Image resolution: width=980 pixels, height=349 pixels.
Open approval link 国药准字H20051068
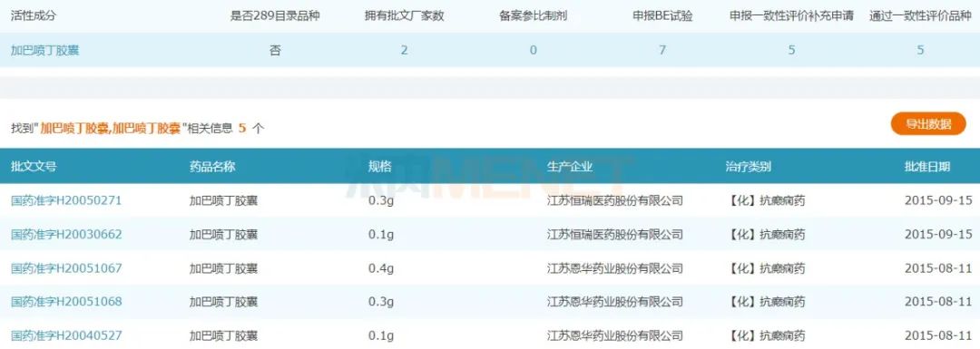click(66, 302)
